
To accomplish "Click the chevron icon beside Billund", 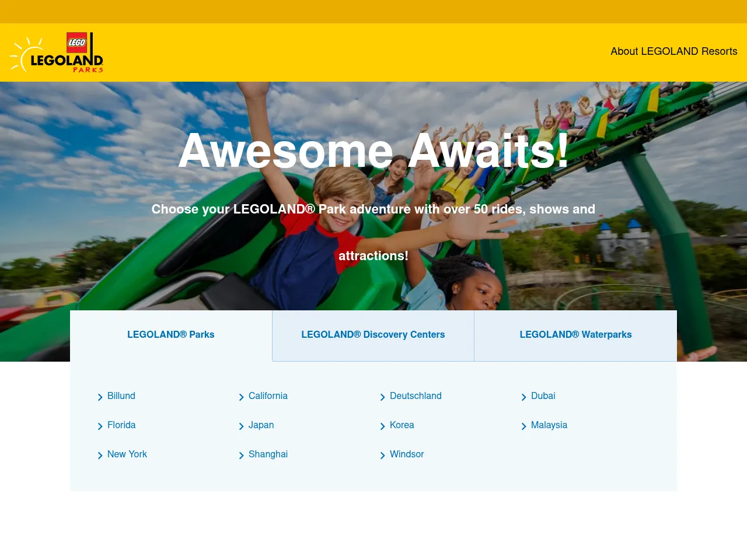I will pos(100,397).
